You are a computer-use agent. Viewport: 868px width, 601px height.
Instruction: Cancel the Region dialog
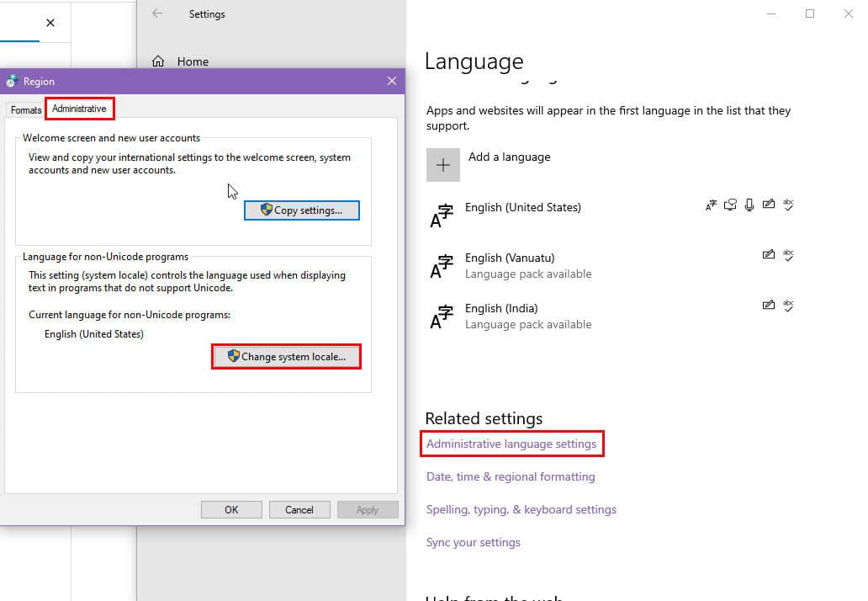[299, 509]
